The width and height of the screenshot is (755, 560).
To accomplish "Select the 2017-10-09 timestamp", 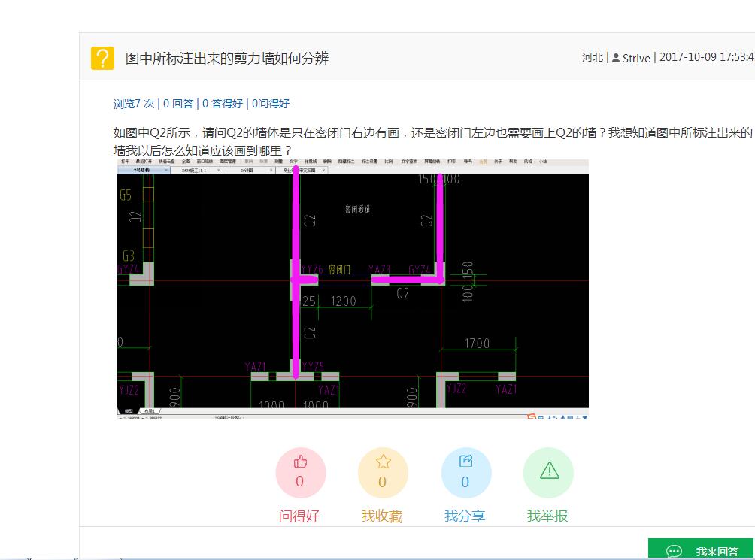I will [x=706, y=57].
